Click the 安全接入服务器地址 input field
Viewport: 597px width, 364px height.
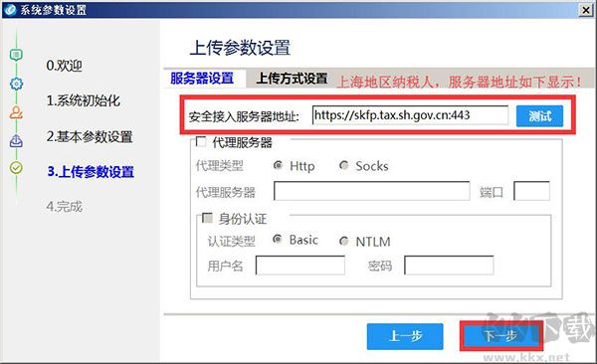[x=410, y=115]
